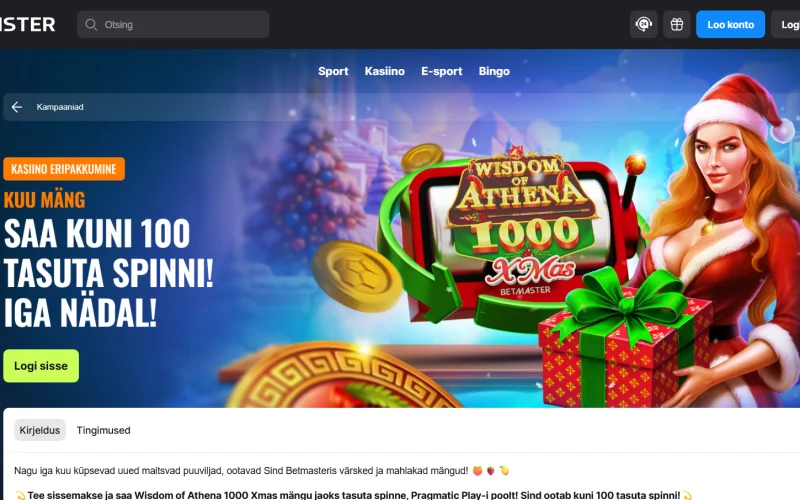Click the Betmaster logo
This screenshot has width=800, height=500.
pos(27,24)
